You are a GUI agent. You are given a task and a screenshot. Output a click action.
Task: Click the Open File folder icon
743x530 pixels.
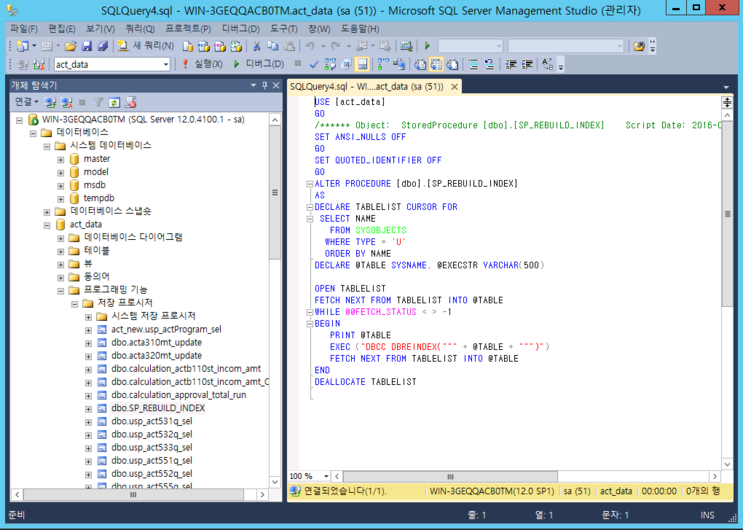pos(71,46)
